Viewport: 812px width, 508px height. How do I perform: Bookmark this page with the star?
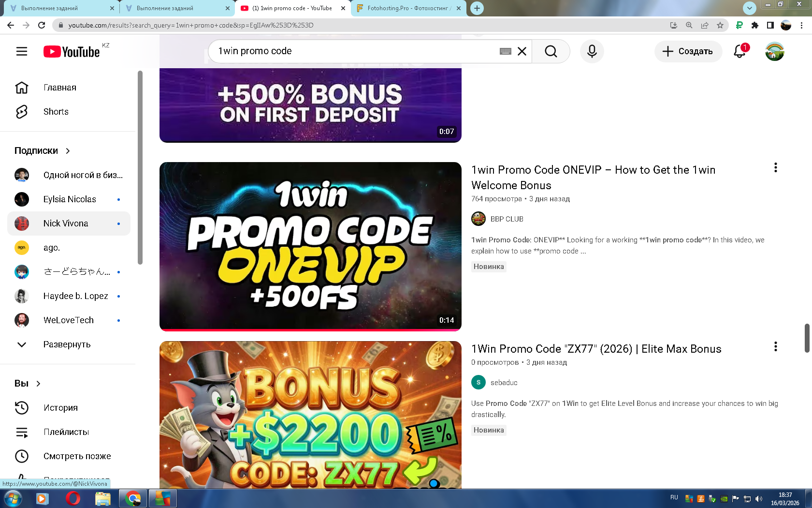coord(720,25)
